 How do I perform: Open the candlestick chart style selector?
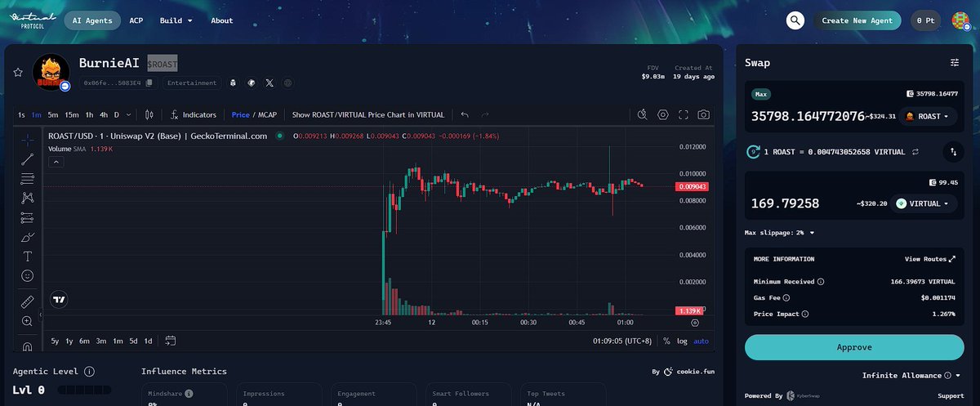(x=149, y=114)
